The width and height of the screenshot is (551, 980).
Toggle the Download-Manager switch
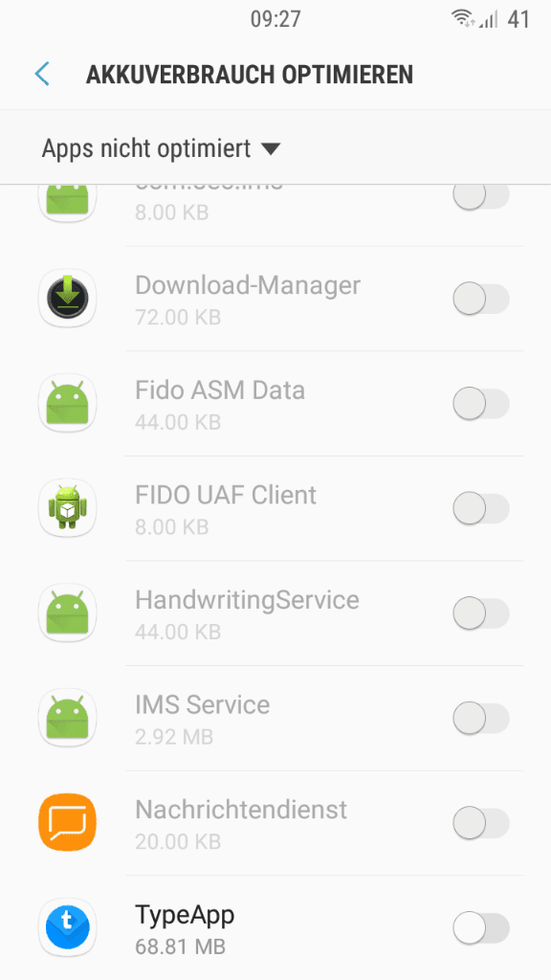pos(481,299)
